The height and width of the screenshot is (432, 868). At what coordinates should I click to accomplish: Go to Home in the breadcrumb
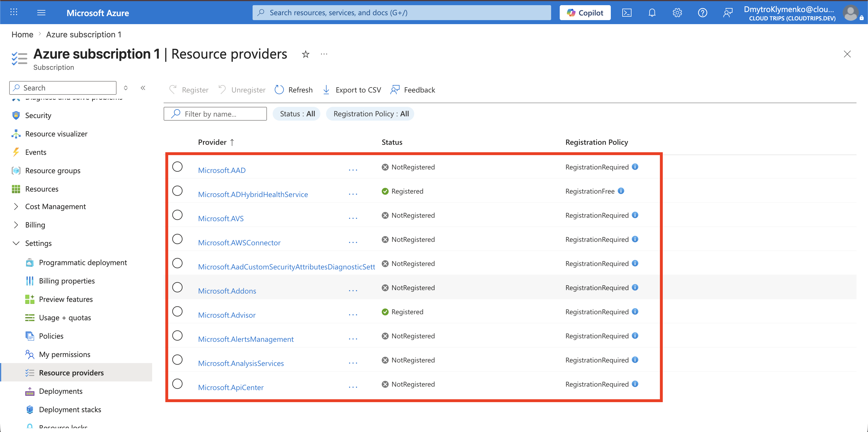pos(22,34)
